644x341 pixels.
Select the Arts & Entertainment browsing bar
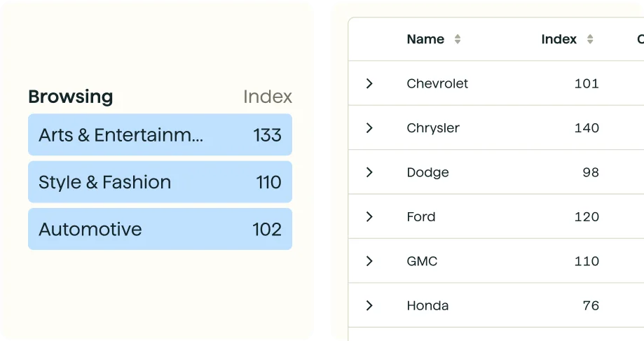click(160, 134)
